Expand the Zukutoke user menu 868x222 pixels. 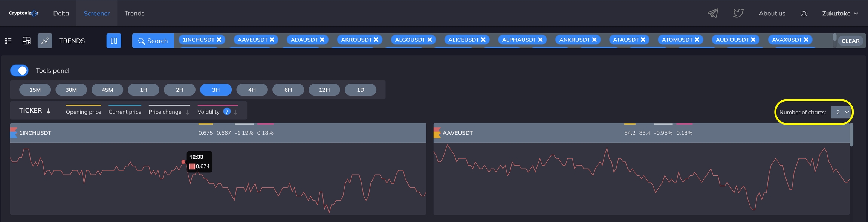click(840, 13)
